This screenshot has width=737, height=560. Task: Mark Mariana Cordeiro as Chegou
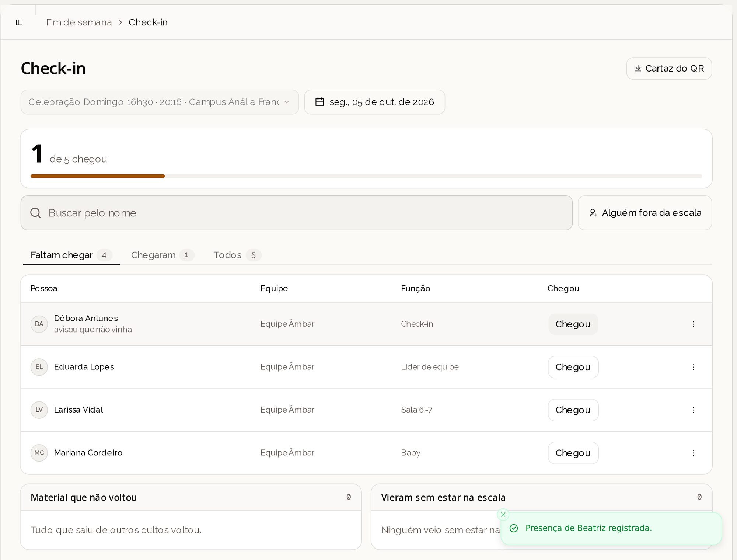[573, 453]
